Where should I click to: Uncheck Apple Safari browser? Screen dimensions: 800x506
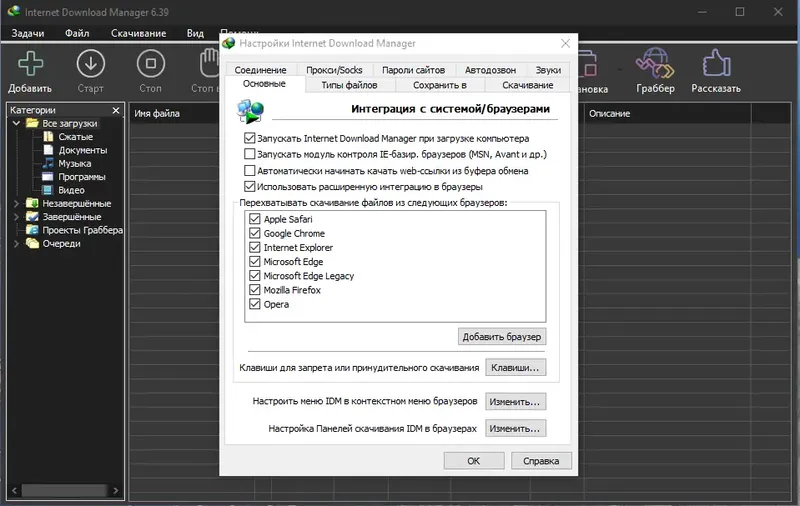pos(255,219)
